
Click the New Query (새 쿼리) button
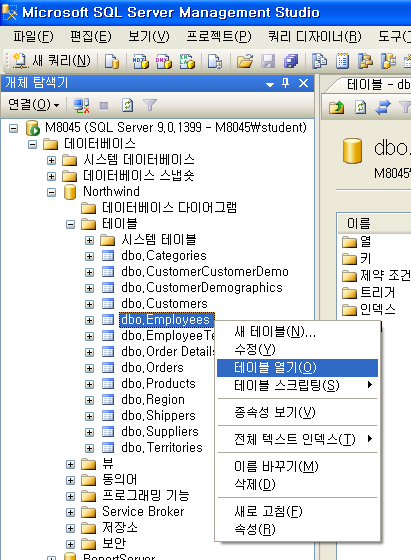(51, 61)
